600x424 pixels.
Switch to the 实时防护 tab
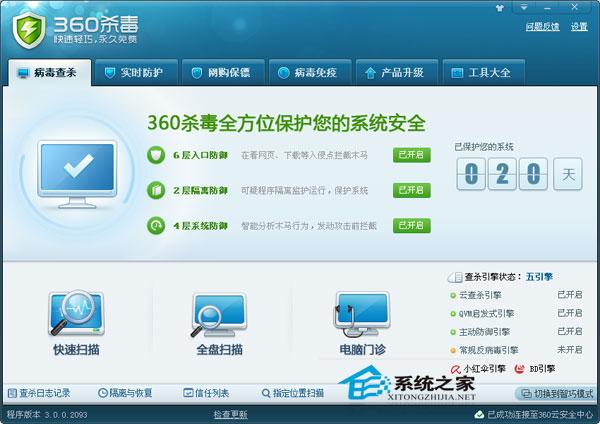pyautogui.click(x=135, y=73)
